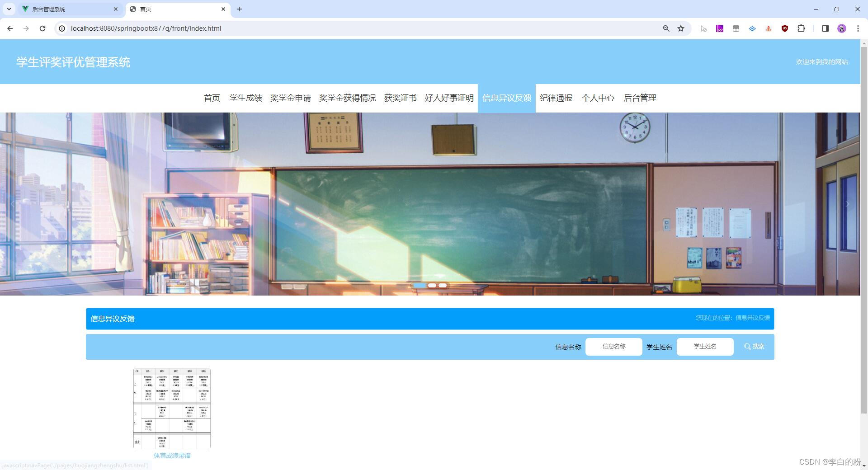Open the 奖学金获得情况 navigation item
868x470 pixels.
pyautogui.click(x=347, y=98)
